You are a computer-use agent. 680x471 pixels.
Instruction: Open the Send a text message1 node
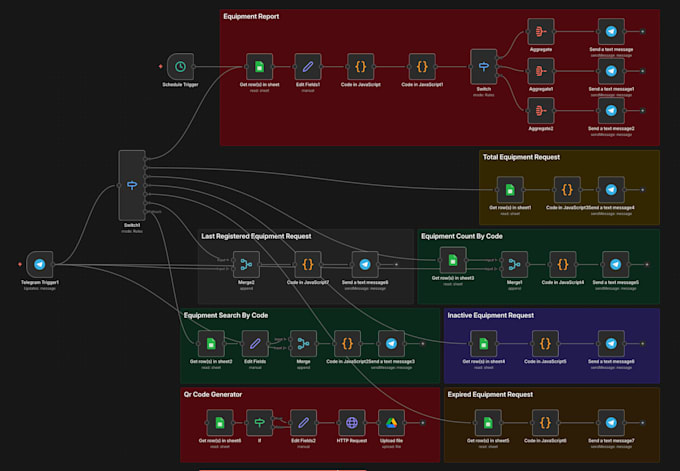(x=611, y=71)
